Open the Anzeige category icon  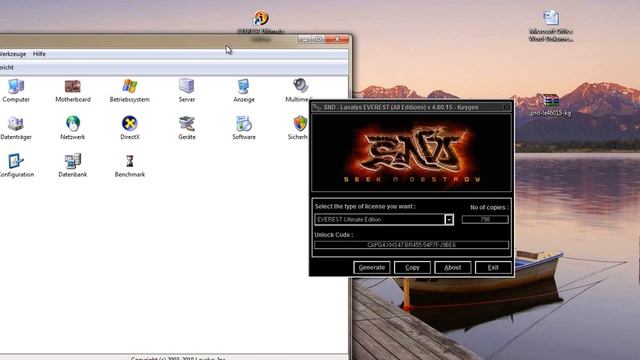pos(244,86)
